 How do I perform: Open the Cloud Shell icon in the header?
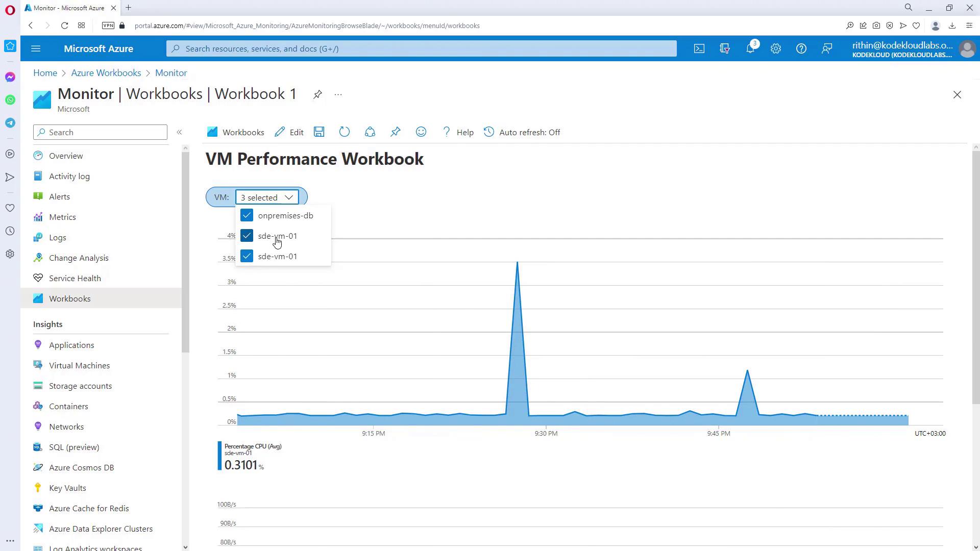(x=699, y=48)
